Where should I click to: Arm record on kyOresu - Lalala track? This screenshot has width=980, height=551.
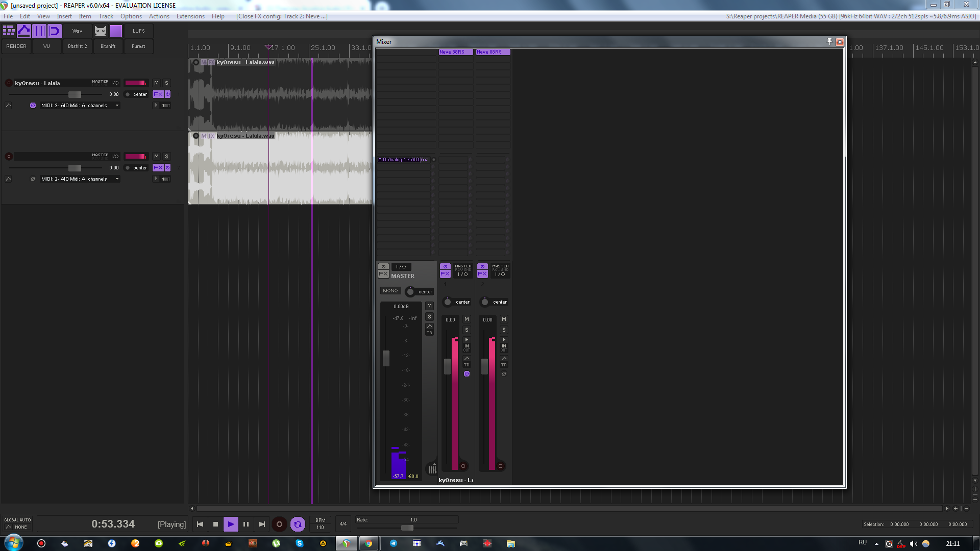coord(9,83)
